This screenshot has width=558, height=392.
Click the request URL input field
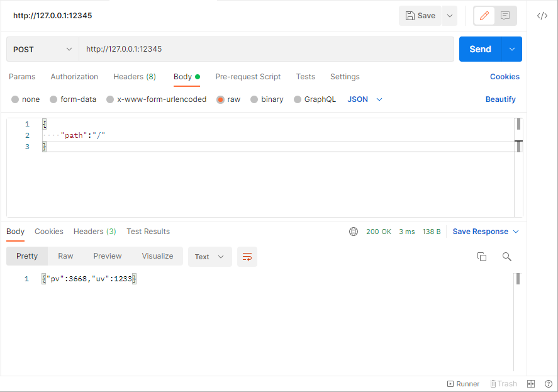[266, 49]
